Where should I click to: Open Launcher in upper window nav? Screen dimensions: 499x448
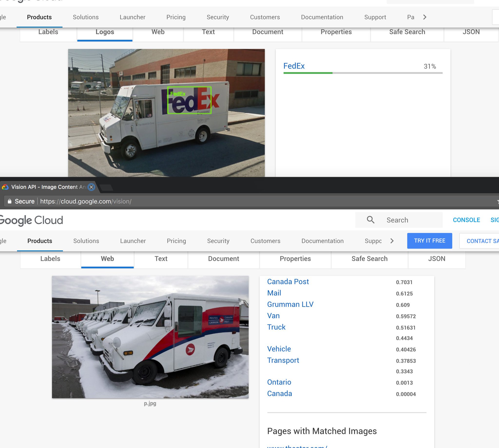[132, 17]
